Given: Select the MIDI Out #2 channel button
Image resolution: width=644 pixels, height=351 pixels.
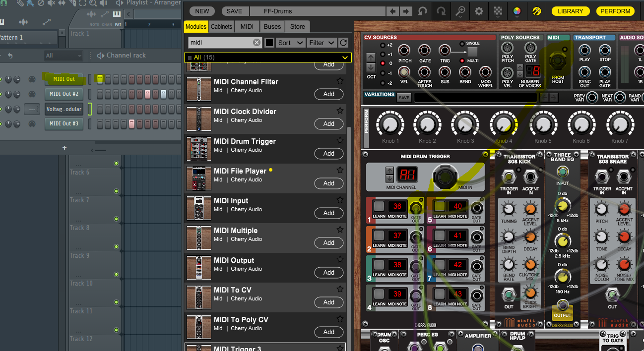Looking at the screenshot, I should coord(64,94).
